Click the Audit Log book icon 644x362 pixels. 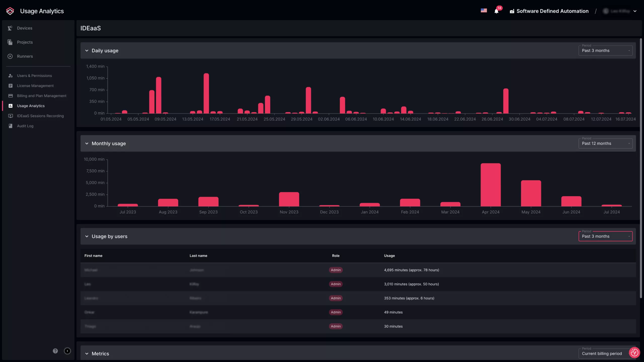(11, 126)
